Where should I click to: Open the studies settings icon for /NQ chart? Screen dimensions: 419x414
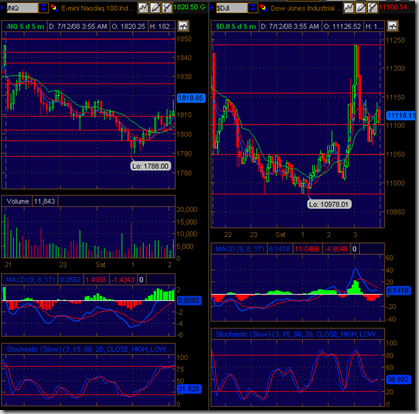[167, 8]
